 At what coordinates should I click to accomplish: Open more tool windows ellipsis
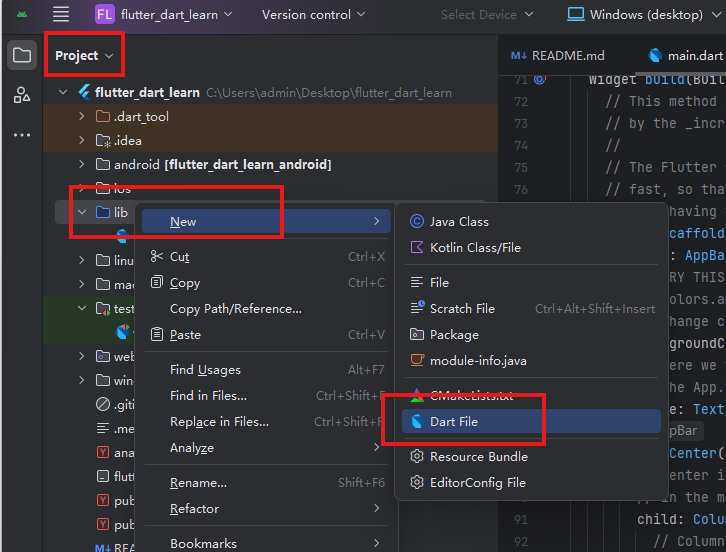pyautogui.click(x=22, y=135)
